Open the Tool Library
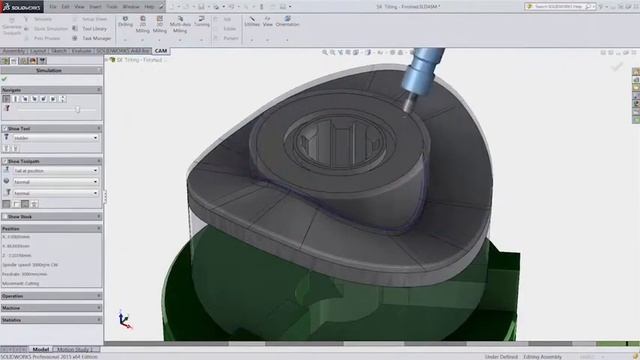Viewport: 640px width, 360px height. pyautogui.click(x=90, y=29)
